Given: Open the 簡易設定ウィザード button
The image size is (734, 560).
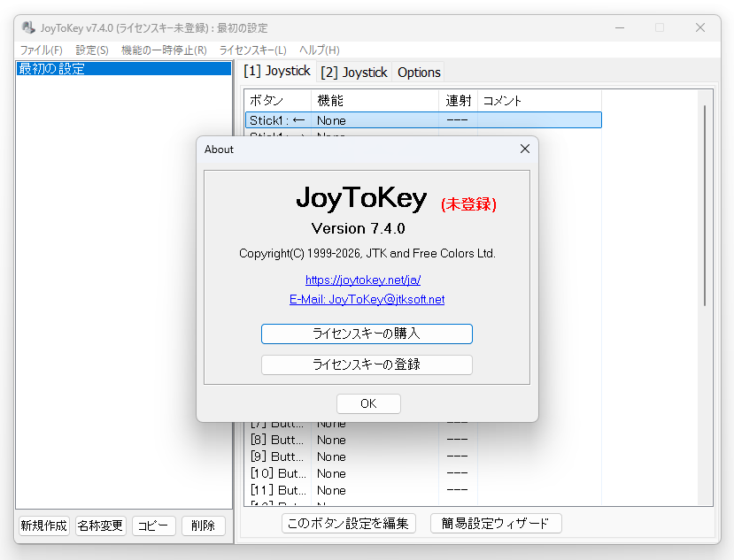Looking at the screenshot, I should click(x=496, y=523).
